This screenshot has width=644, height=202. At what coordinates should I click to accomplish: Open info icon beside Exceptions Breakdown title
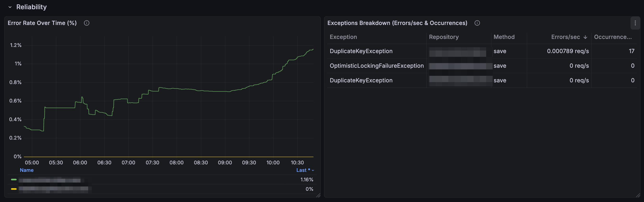[477, 23]
